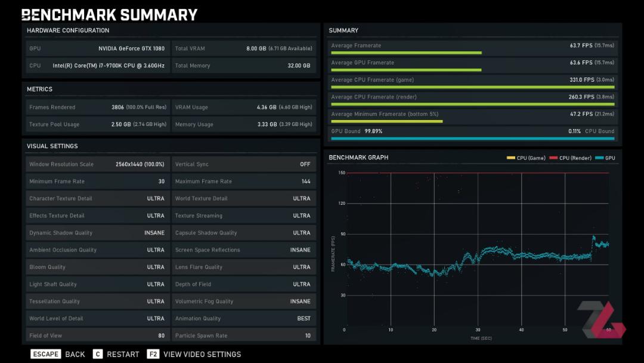
Task: Click the 63.7 FPS average framerate value
Action: coord(592,45)
